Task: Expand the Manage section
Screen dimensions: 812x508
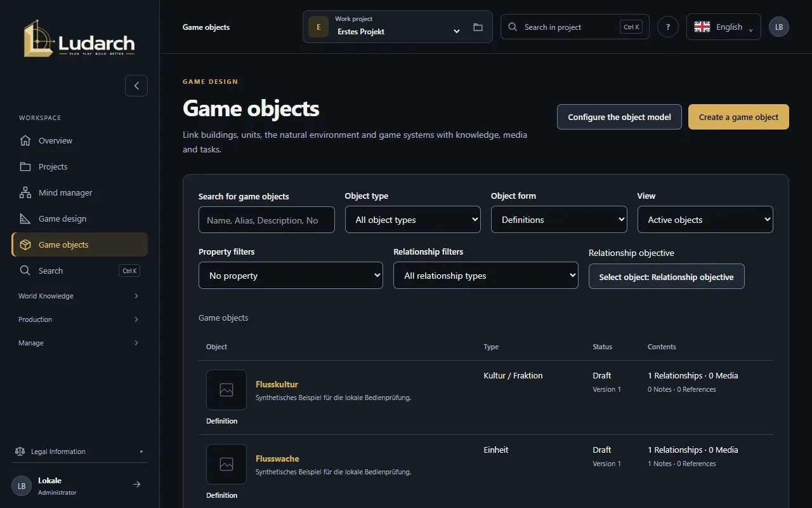Action: 79,343
